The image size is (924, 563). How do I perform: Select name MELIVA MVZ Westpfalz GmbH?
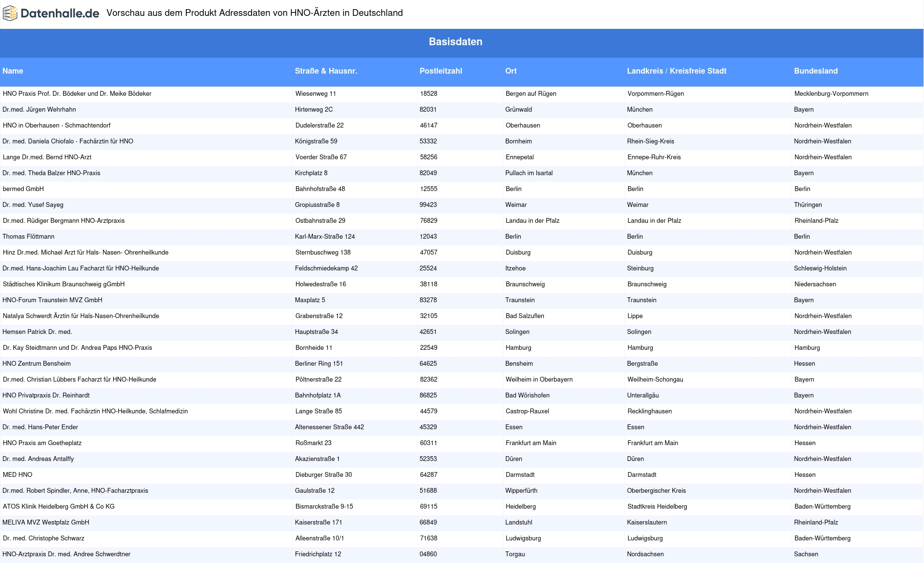tap(46, 523)
